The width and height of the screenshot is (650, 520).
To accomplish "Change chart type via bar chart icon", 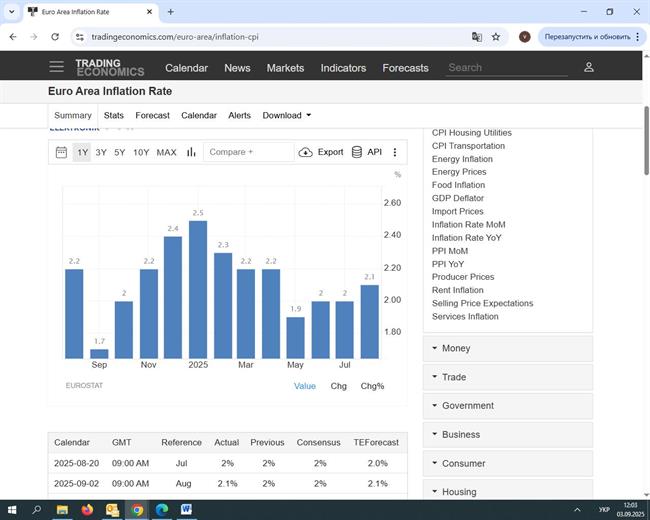I will [191, 152].
